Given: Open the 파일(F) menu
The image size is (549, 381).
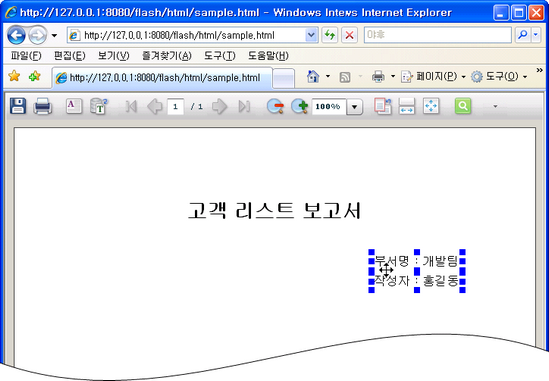Looking at the screenshot, I should (26, 56).
